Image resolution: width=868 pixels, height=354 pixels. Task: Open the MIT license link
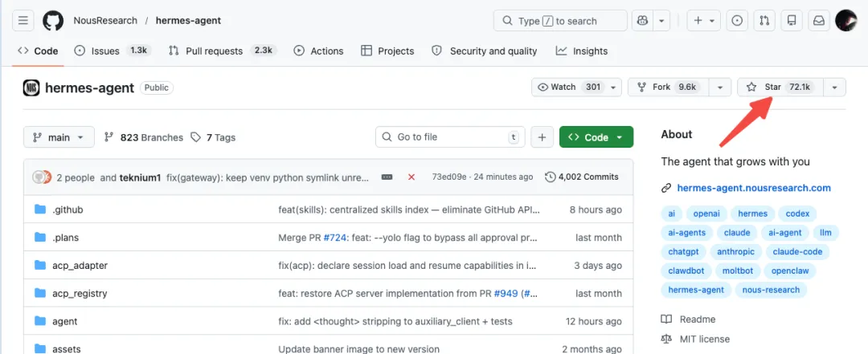pyautogui.click(x=695, y=339)
